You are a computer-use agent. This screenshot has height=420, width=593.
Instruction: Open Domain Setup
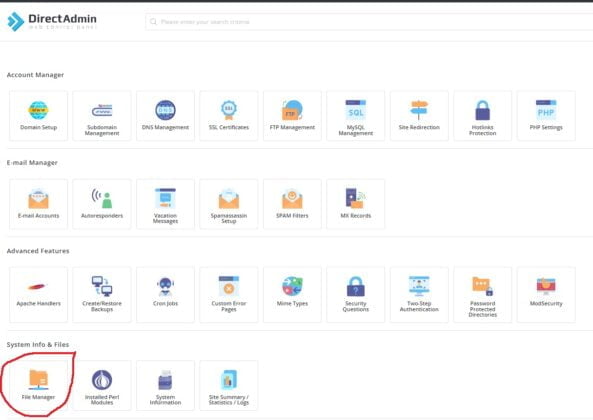pos(39,116)
